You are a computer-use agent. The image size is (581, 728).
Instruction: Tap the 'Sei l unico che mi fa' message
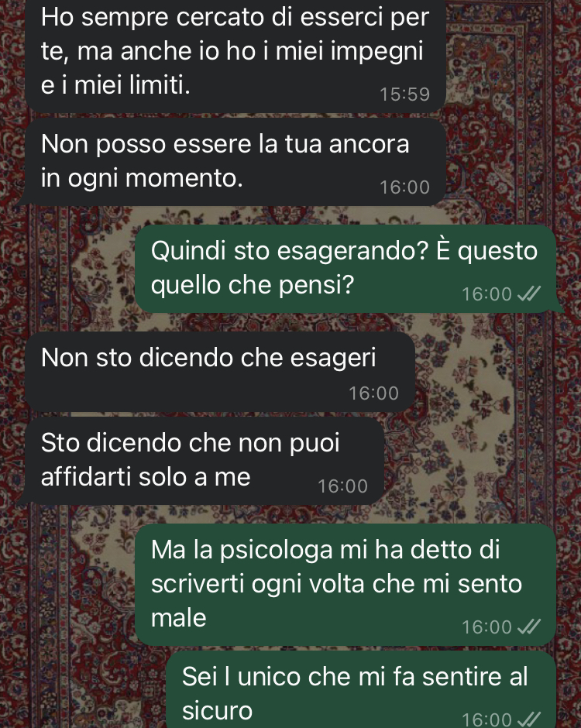point(361,690)
